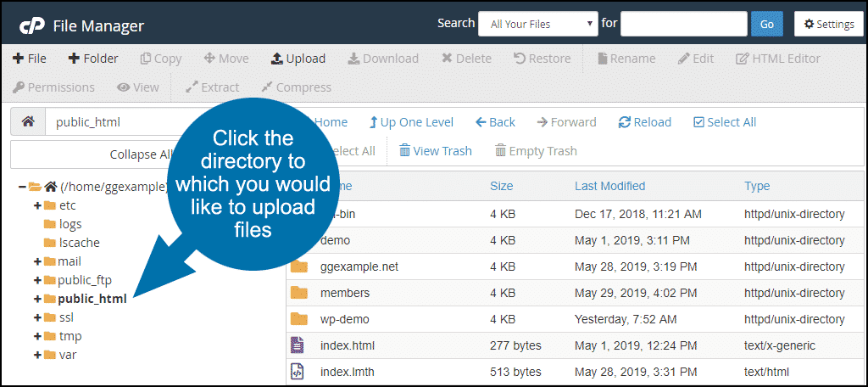
Task: Click the home icon beside path field
Action: click(27, 122)
